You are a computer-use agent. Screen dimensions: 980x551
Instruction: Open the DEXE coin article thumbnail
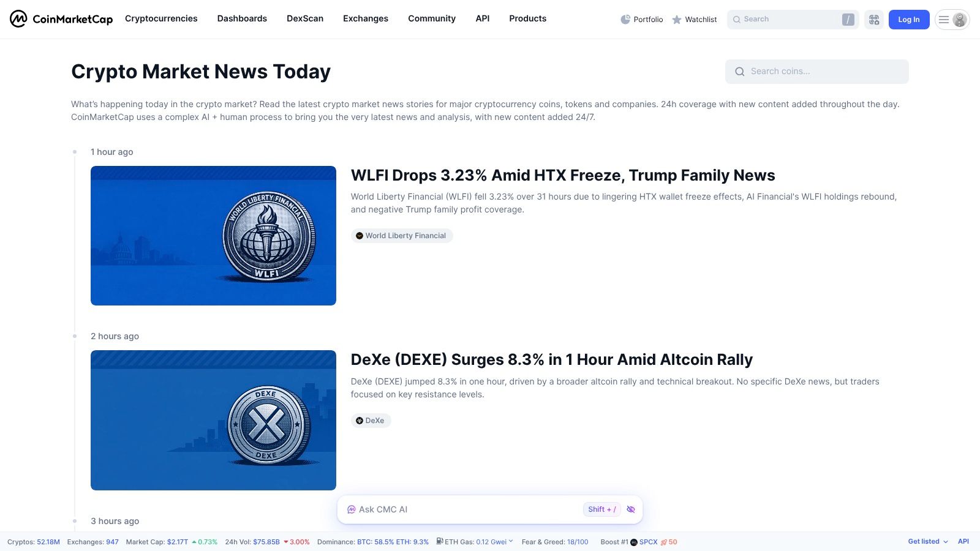click(213, 420)
